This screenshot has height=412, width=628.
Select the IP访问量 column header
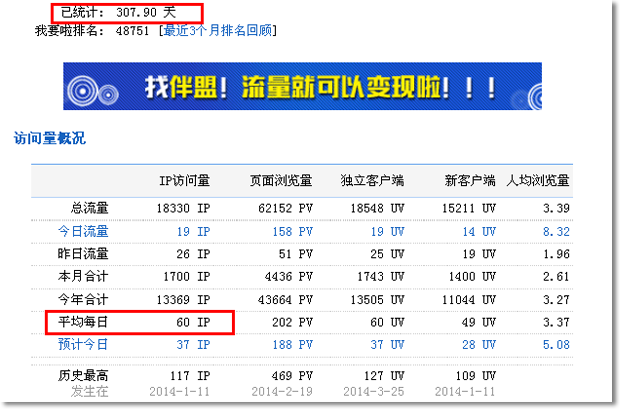(184, 181)
